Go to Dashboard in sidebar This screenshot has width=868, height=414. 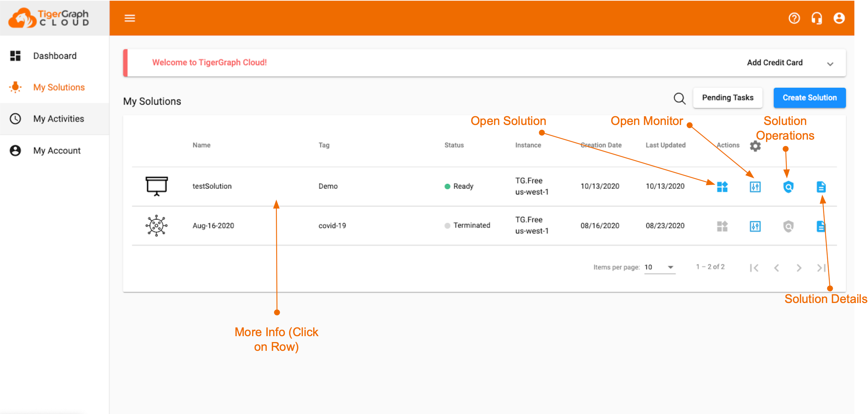coord(55,56)
